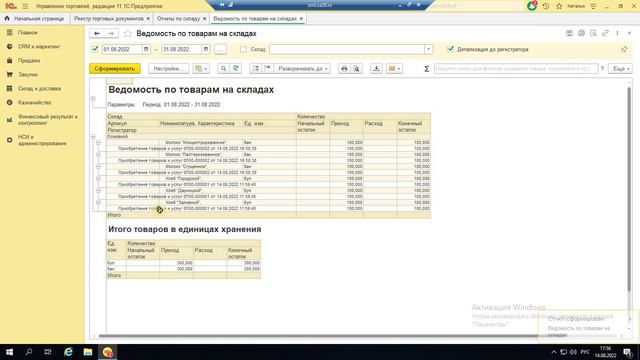Open the Склад dropdown list arrow

pyautogui.click(x=428, y=49)
